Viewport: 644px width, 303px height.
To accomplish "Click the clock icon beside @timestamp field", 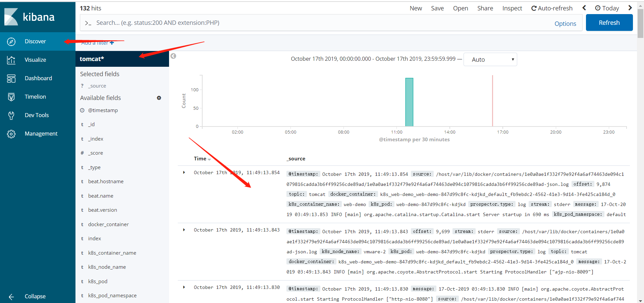I will (82, 110).
